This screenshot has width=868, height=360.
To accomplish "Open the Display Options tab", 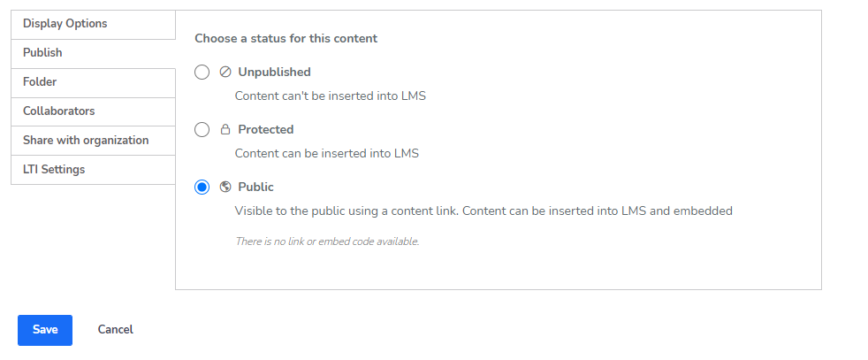I will click(x=93, y=24).
